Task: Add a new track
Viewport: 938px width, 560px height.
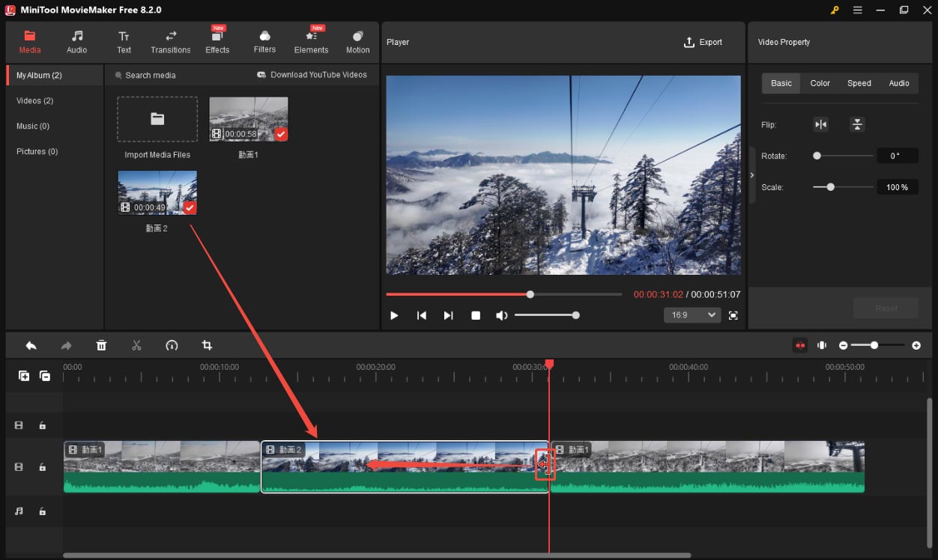Action: pos(24,376)
